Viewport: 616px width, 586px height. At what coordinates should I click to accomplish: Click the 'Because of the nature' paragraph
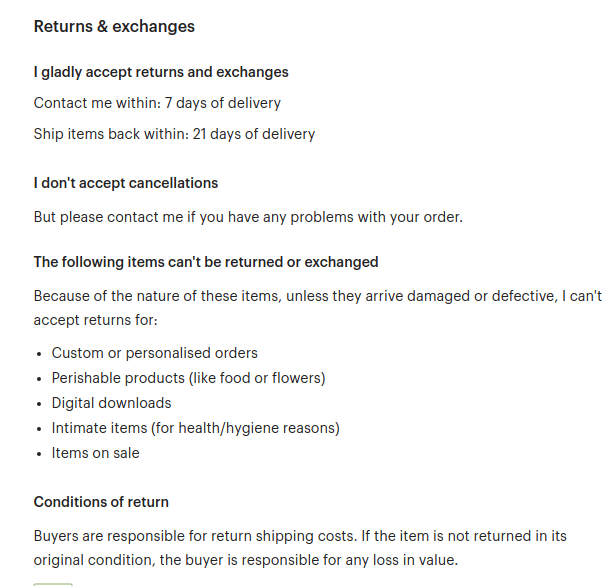click(x=317, y=308)
